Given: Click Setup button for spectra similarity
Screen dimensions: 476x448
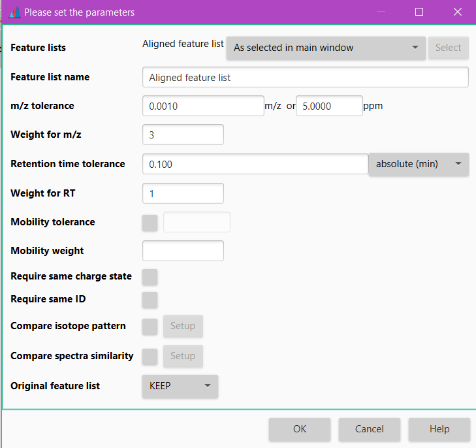Looking at the screenshot, I should (183, 356).
